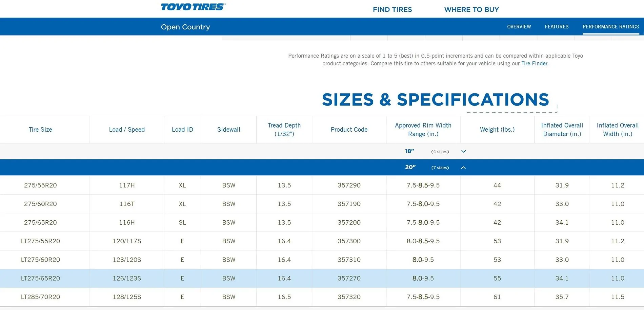Click the Weight (lbs.) column header
Image resolution: width=644 pixels, height=310 pixels.
(x=497, y=130)
